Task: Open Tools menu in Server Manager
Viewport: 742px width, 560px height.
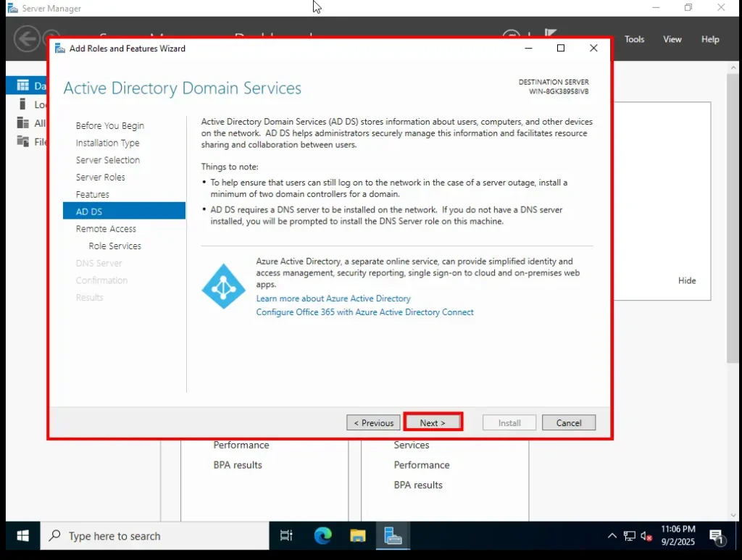Action: click(634, 39)
